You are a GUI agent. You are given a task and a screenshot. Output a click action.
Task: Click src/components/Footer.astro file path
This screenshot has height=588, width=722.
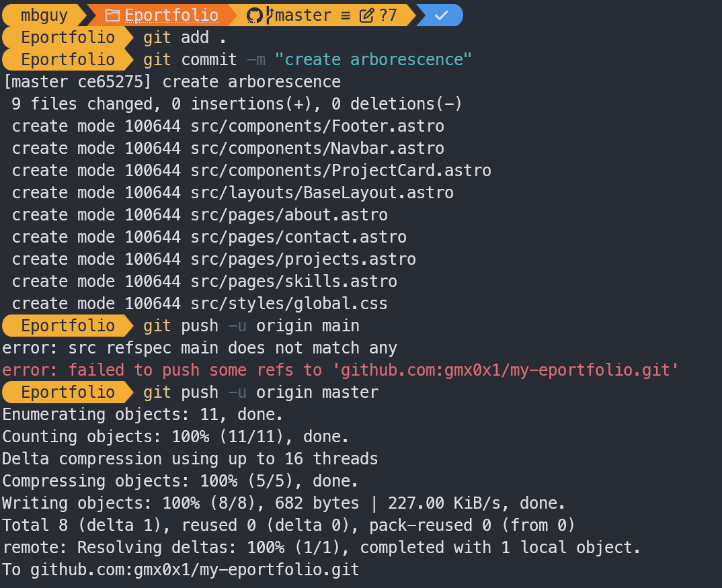[x=317, y=126]
